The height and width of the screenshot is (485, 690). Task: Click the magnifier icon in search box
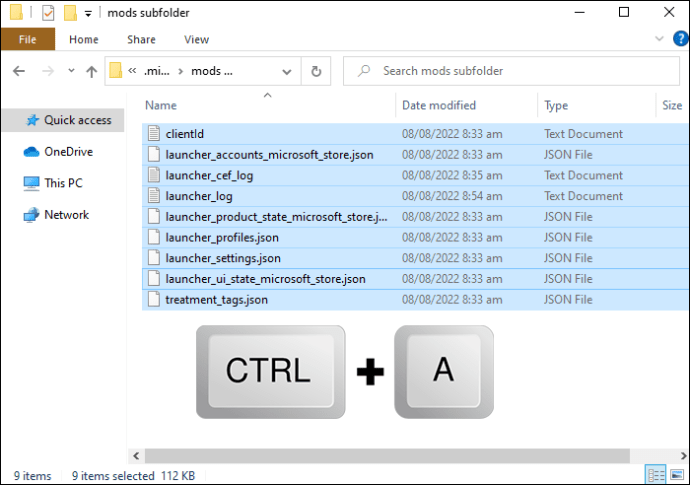(363, 70)
